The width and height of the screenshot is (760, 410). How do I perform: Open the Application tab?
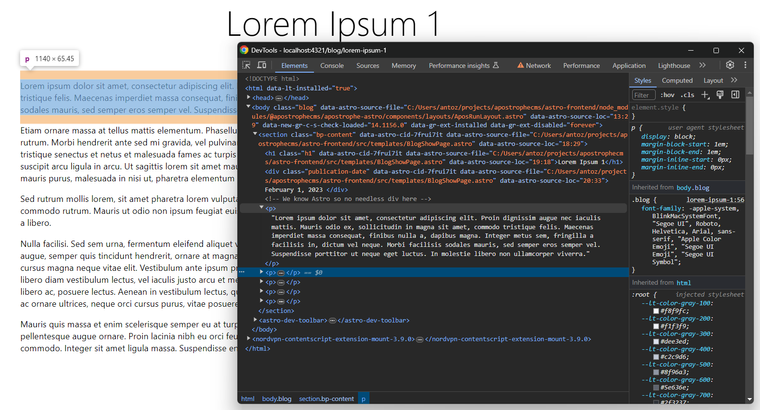[629, 65]
